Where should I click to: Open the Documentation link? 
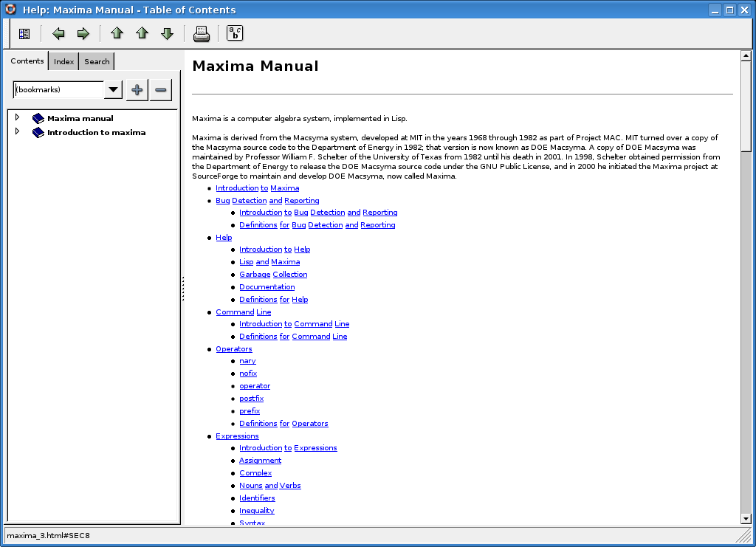pos(267,286)
